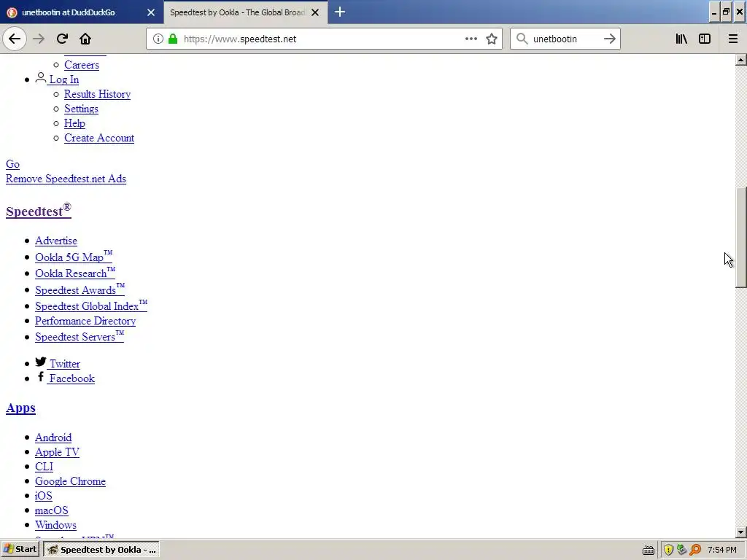Click the green padlock security icon

[173, 39]
